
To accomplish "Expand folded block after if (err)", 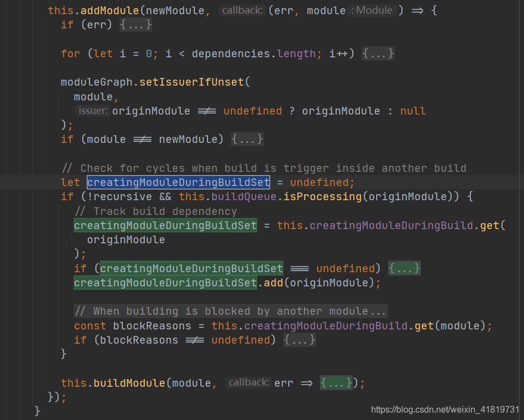I will (136, 25).
